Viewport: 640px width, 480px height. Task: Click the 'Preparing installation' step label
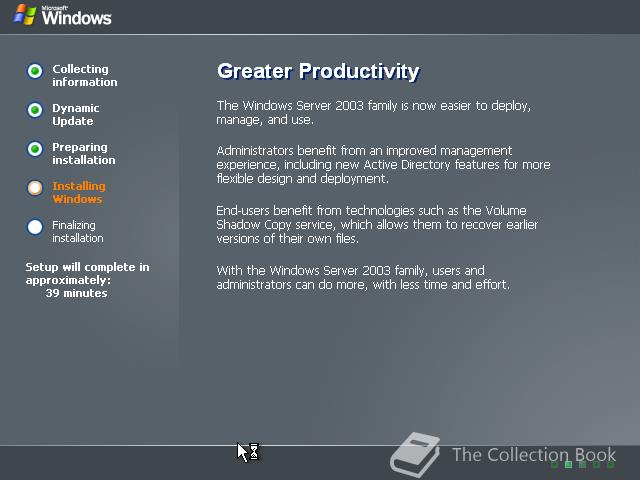[84, 153]
